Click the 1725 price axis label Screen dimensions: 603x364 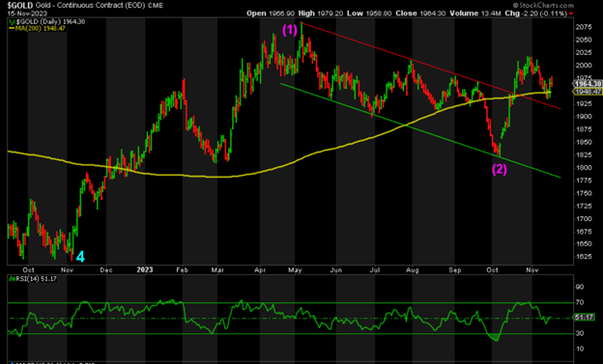(584, 206)
